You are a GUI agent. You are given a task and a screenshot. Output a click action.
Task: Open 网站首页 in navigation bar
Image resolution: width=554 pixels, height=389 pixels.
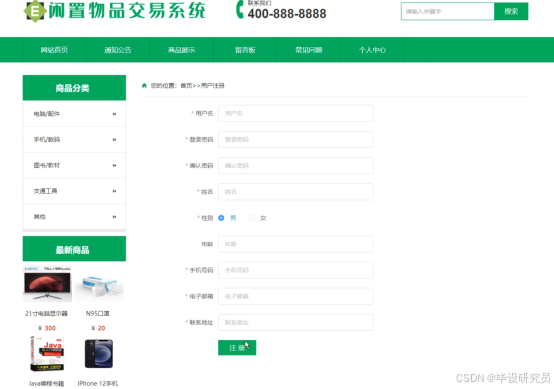tap(54, 50)
